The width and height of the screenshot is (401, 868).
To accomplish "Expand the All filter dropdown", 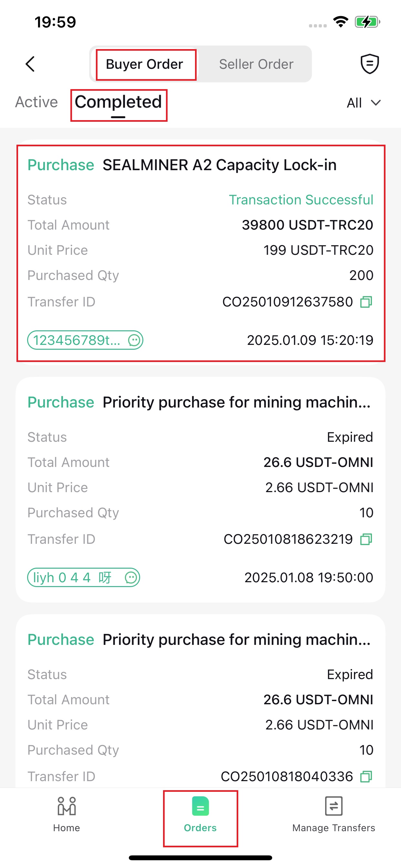I will pyautogui.click(x=364, y=103).
